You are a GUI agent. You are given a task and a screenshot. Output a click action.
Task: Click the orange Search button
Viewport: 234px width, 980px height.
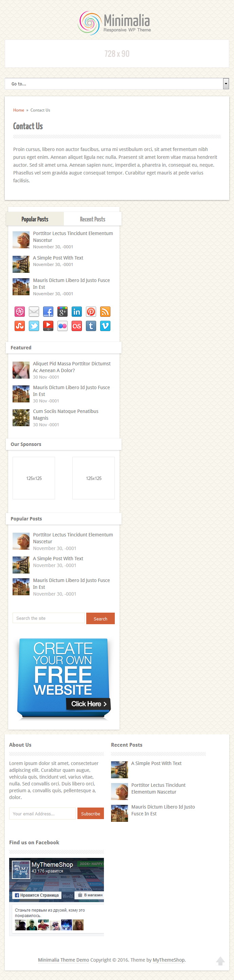coord(100,619)
